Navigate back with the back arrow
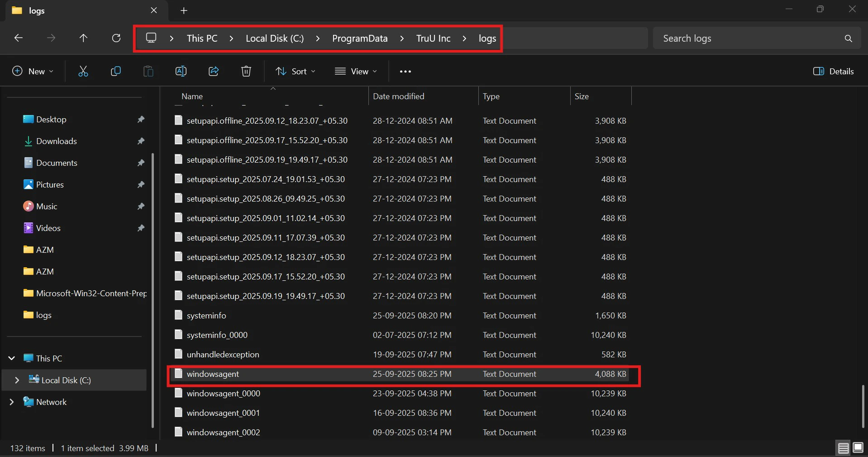The height and width of the screenshot is (457, 868). (19, 38)
